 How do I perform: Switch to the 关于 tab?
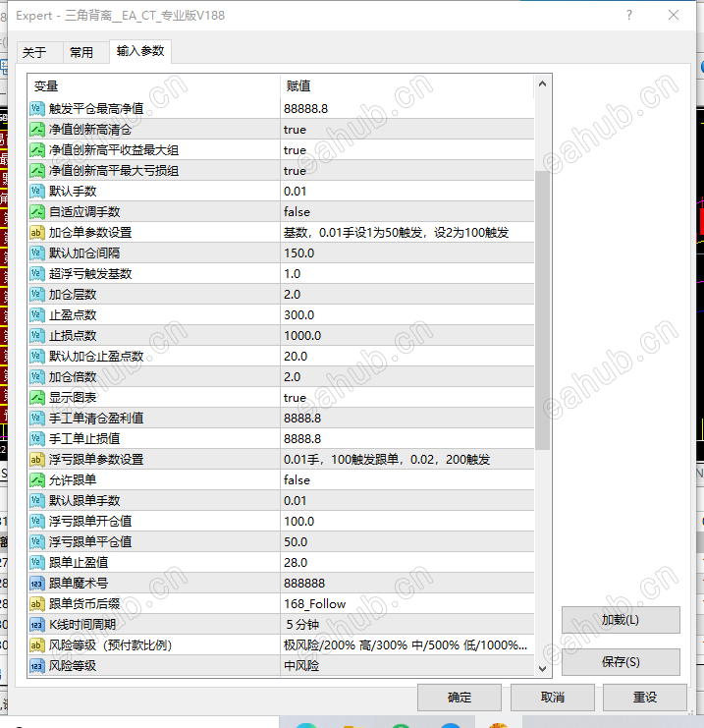34,52
